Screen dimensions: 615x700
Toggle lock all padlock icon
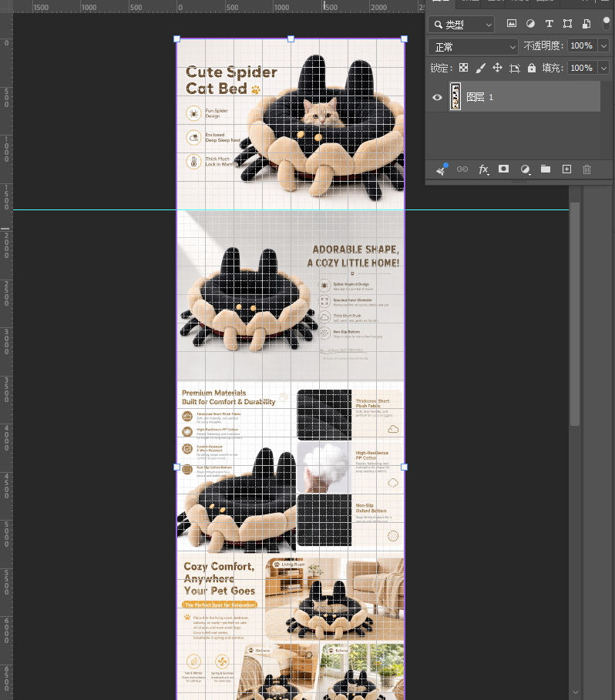532,68
